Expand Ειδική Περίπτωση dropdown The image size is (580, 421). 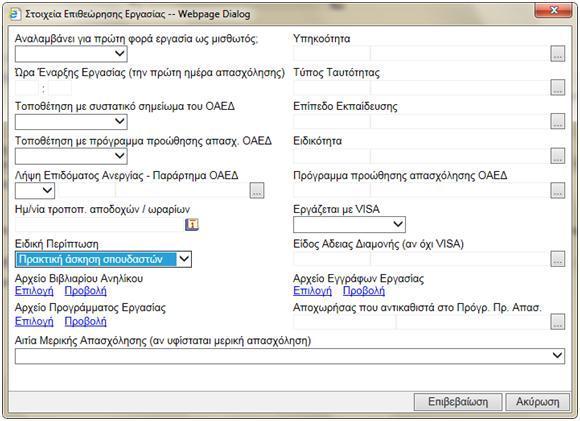pos(103,259)
